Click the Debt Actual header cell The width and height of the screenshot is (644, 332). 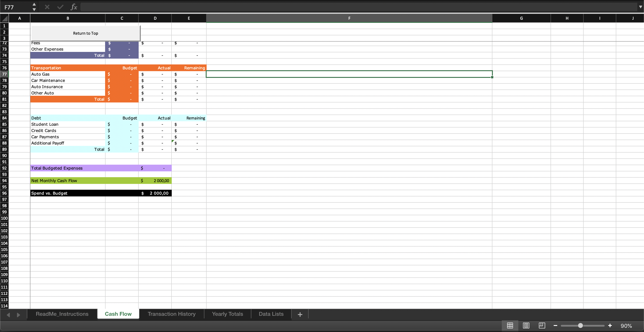(155, 118)
